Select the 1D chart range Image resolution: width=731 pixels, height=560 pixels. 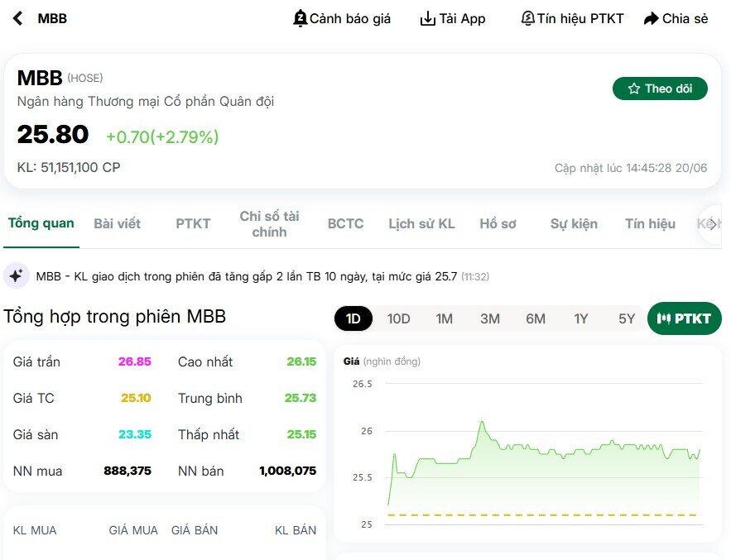[353, 318]
